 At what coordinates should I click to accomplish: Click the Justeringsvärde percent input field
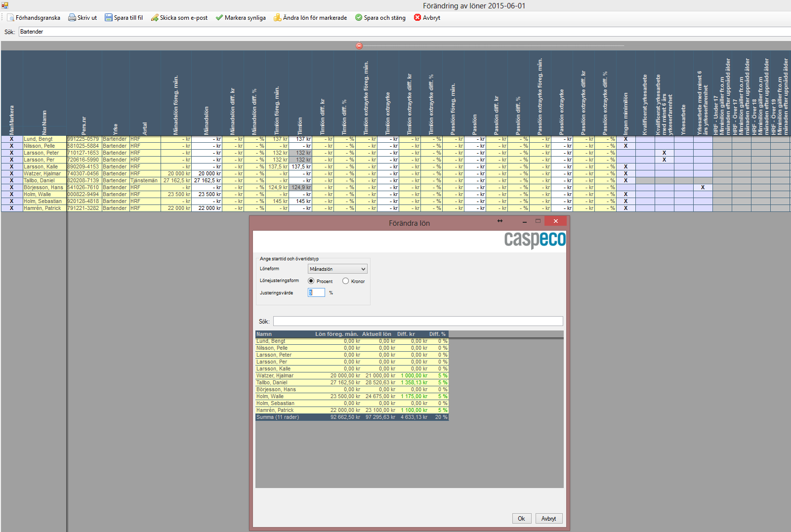pos(316,292)
